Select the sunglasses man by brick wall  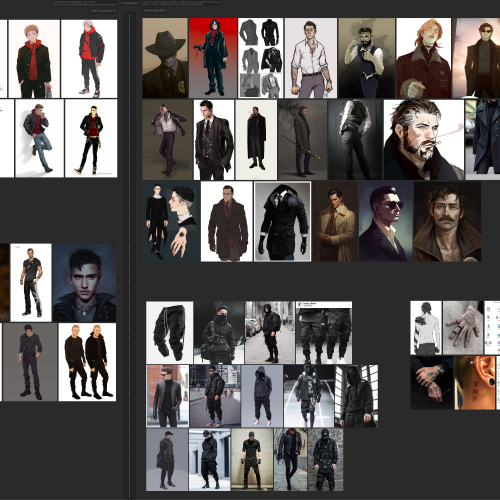click(x=167, y=396)
